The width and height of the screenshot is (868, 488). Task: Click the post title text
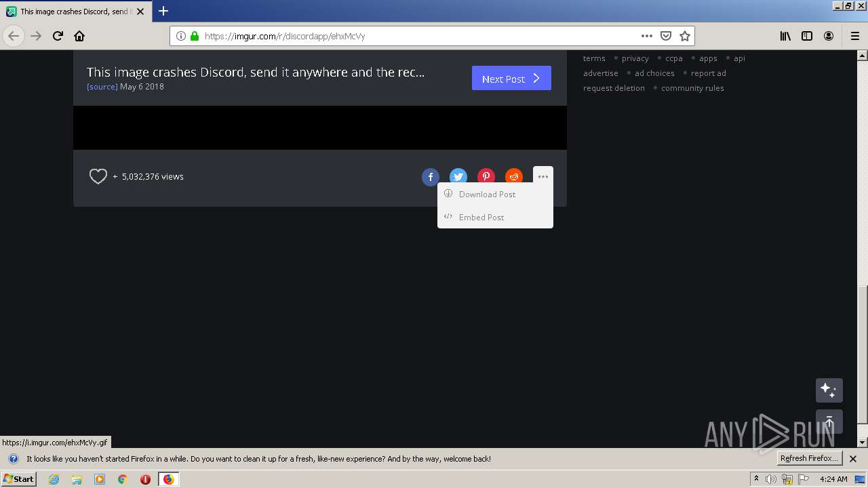point(256,73)
